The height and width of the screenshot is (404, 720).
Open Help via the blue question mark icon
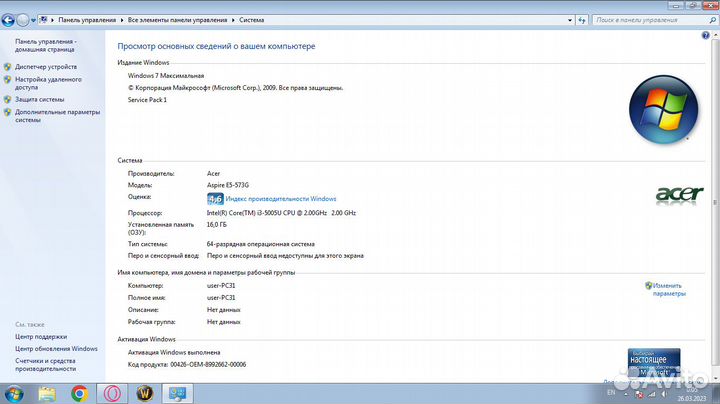(706, 35)
